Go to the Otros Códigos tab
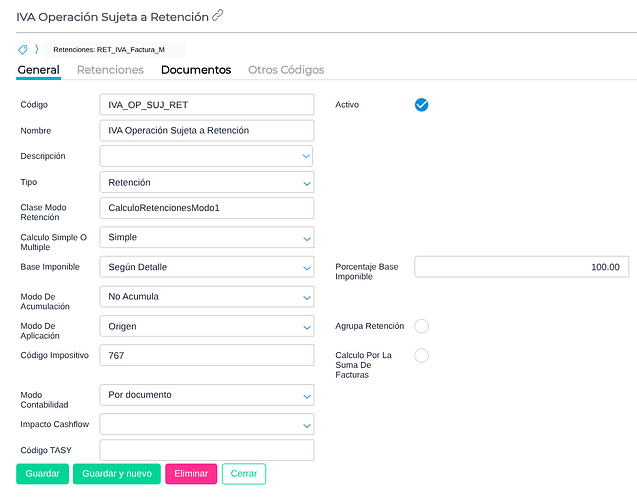 point(286,70)
